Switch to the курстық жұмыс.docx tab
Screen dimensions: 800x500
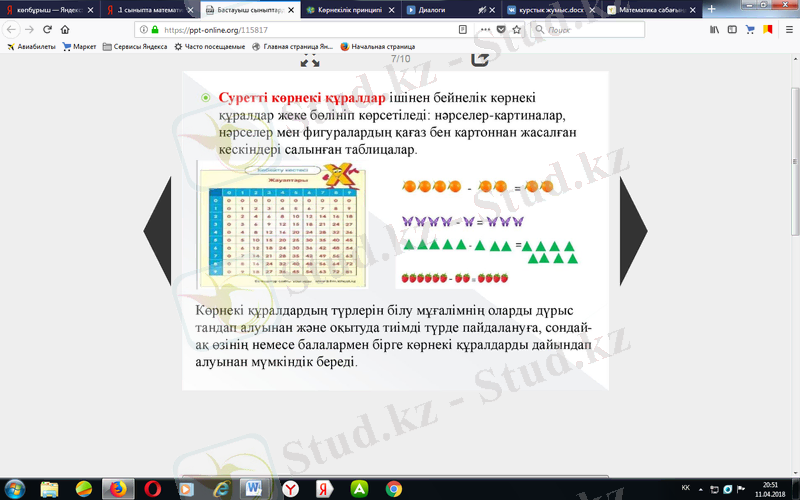pos(545,9)
